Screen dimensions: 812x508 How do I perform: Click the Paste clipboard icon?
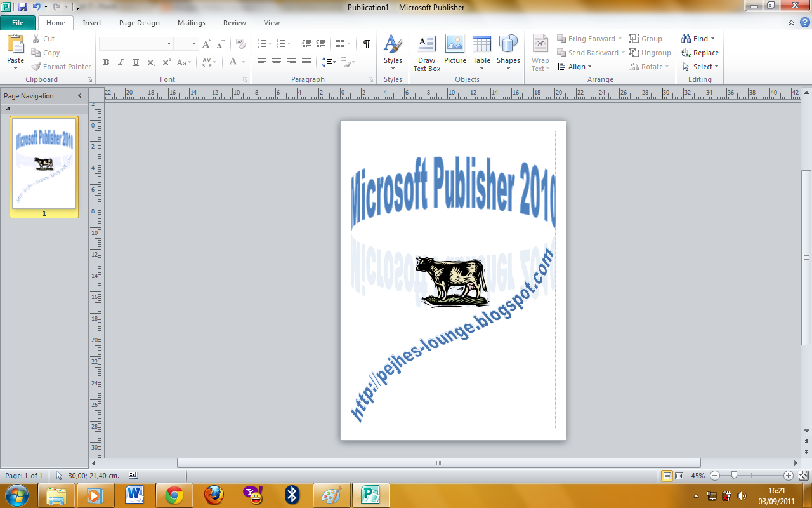(x=15, y=44)
